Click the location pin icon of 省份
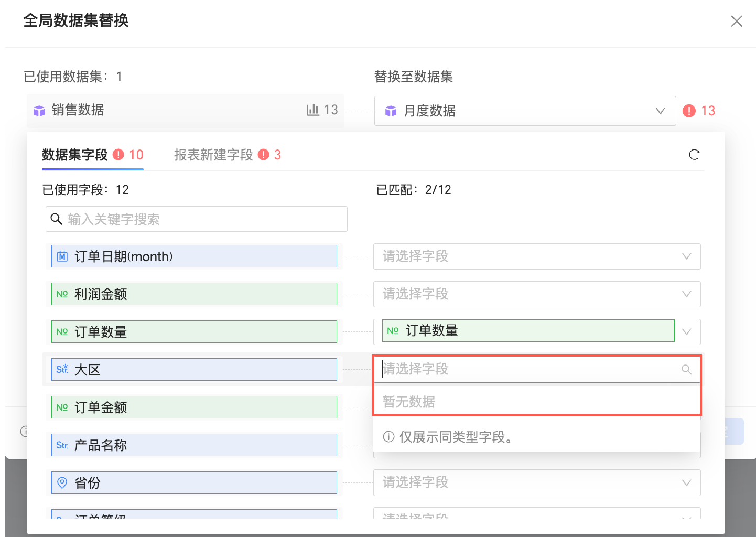The width and height of the screenshot is (756, 537). tap(62, 483)
